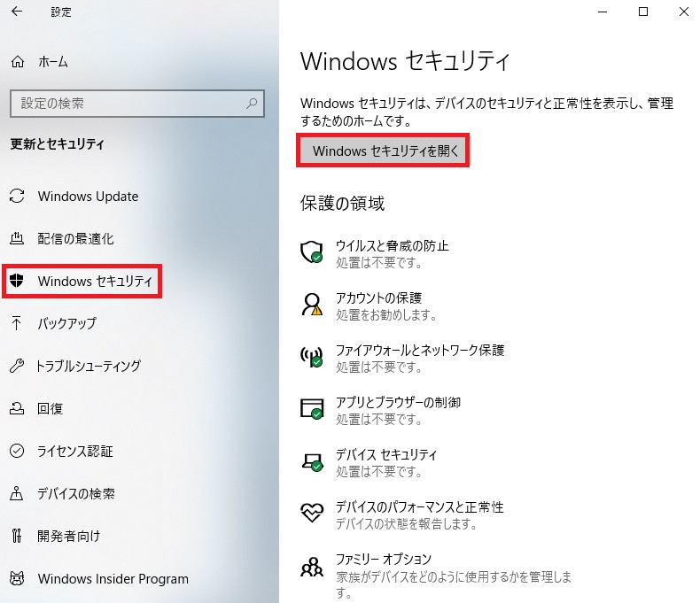Screen dimensions: 700x603
Task: Click the app and browser control icon
Action: 312,408
